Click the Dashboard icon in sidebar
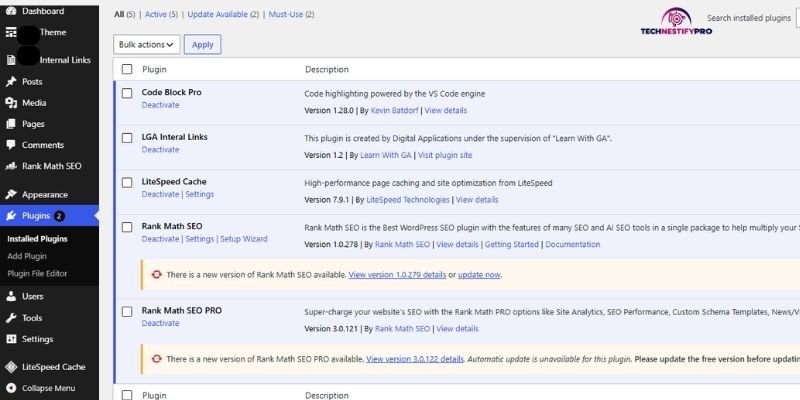 tap(11, 11)
